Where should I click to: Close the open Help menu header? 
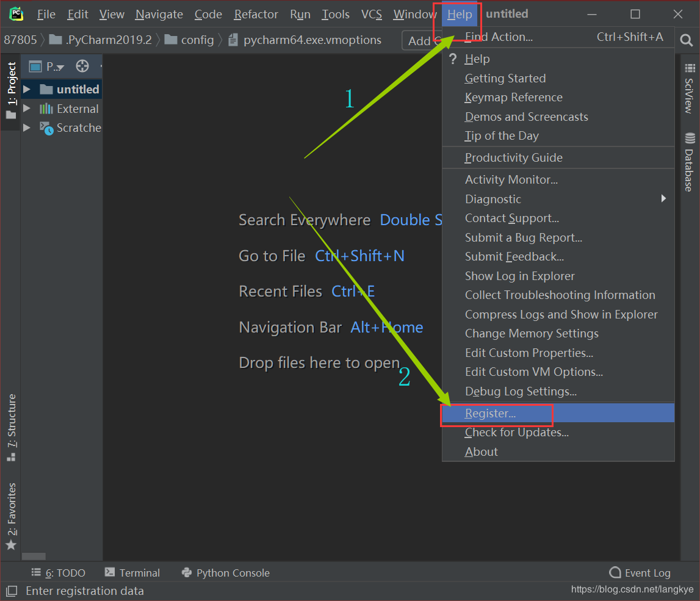point(460,14)
